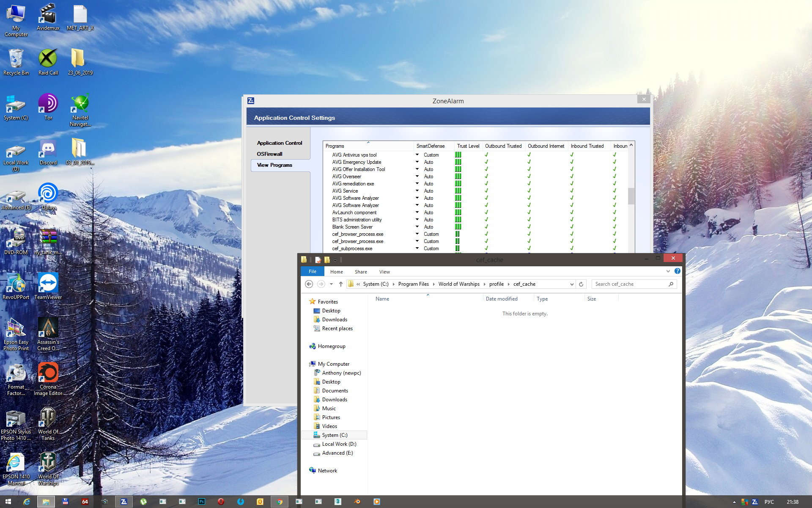
Task: Toggle Outbound Internet check for AvLaunch component
Action: tap(529, 213)
